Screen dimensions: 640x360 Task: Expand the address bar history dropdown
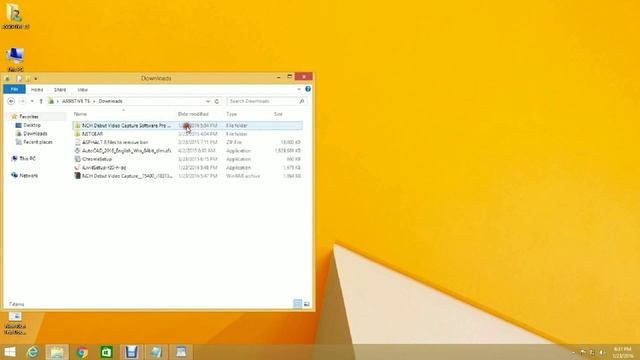pyautogui.click(x=208, y=101)
